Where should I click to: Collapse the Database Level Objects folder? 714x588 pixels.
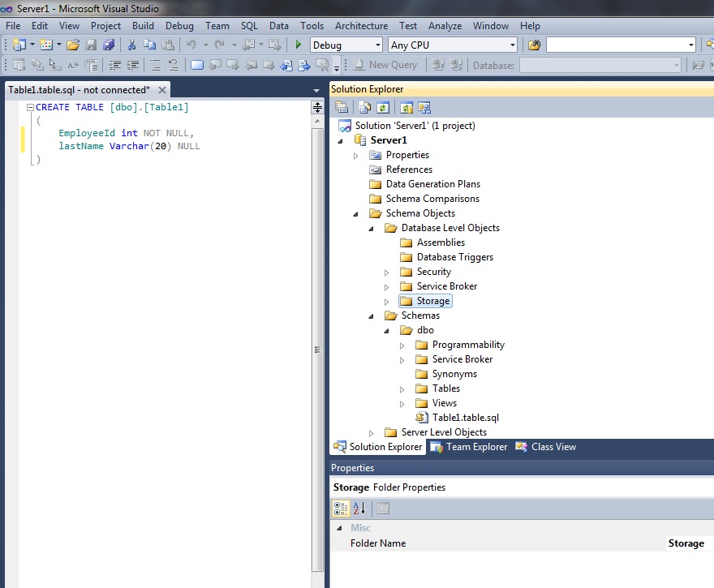point(371,229)
